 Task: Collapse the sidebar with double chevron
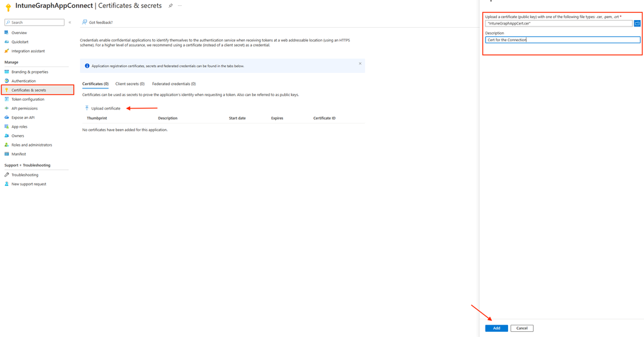(x=70, y=22)
